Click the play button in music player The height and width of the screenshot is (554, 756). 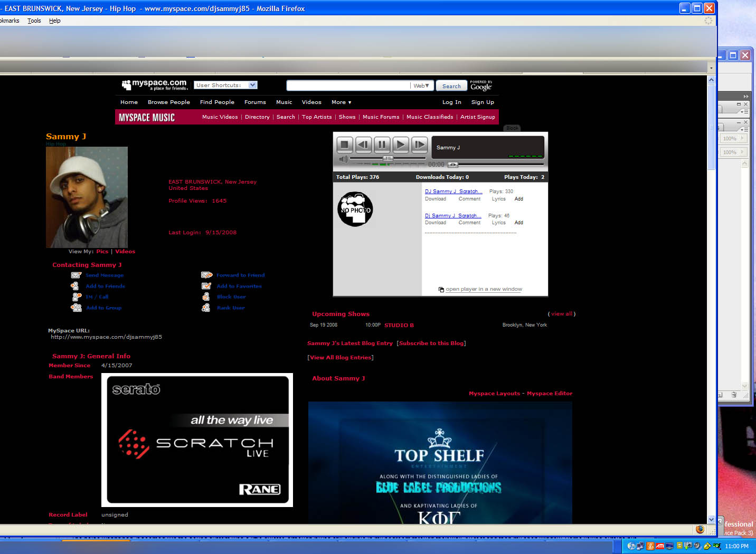(400, 145)
